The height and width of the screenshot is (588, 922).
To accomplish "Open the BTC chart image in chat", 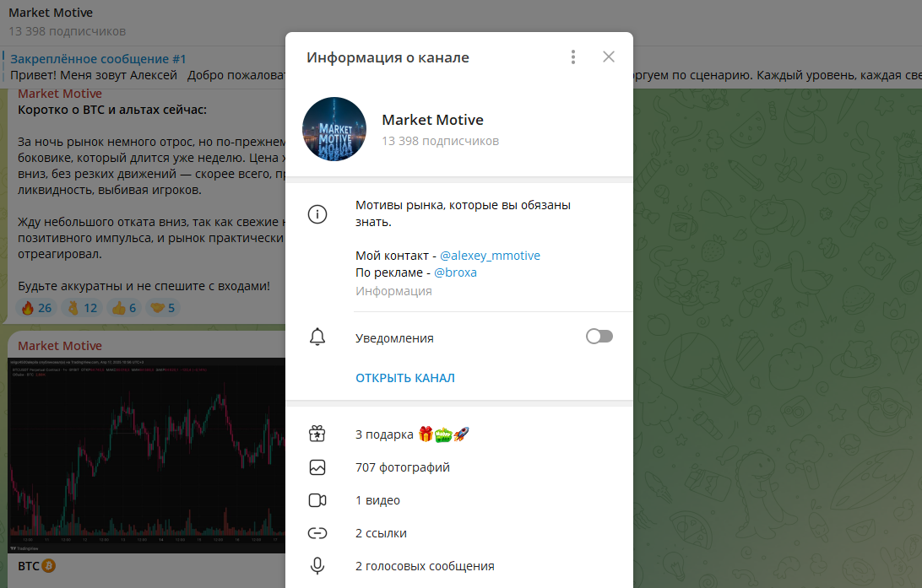I will coord(146,456).
